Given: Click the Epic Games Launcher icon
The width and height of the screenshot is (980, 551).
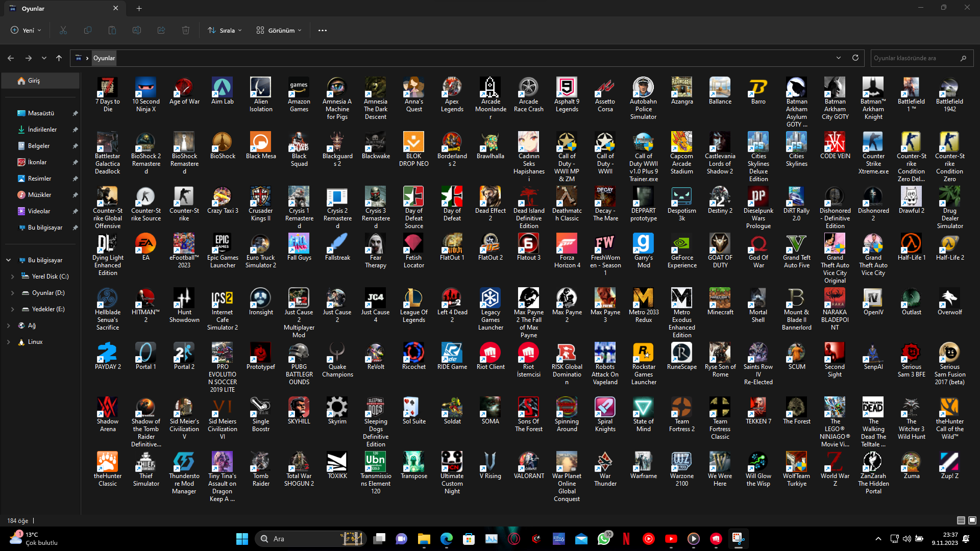Looking at the screenshot, I should (222, 244).
